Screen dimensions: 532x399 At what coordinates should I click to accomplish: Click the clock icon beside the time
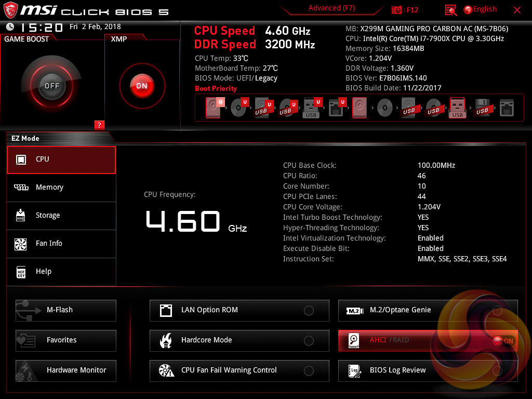coord(10,27)
